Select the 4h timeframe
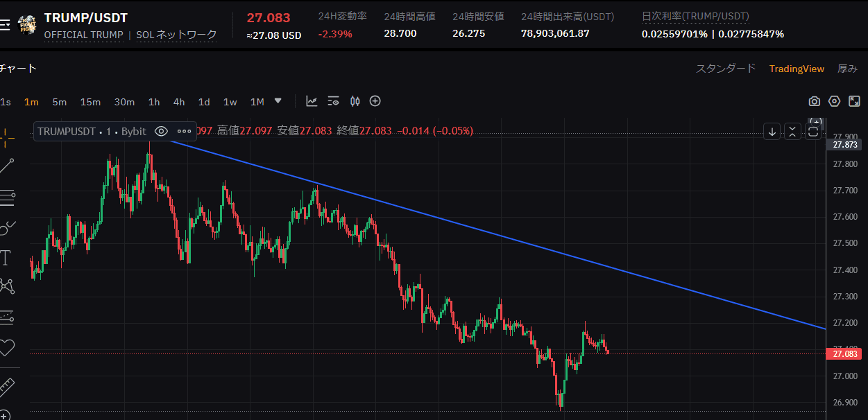 point(179,102)
